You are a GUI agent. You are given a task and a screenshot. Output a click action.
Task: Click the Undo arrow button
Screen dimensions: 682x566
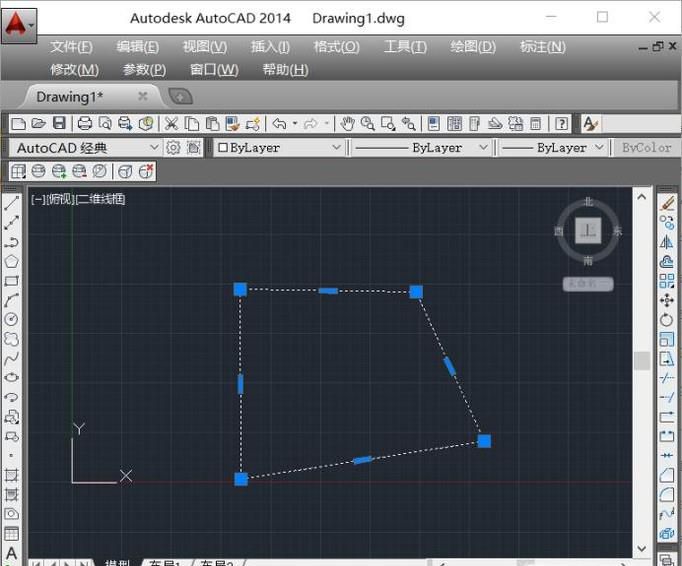[x=279, y=124]
